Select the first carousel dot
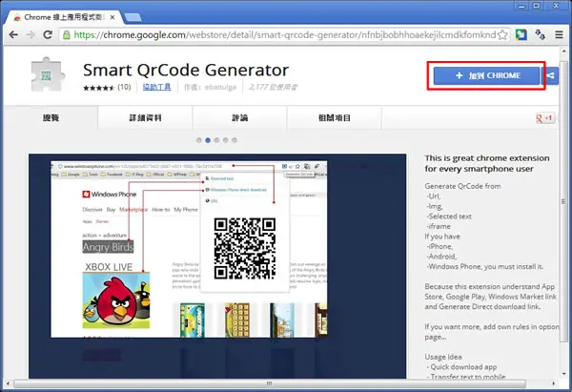The height and width of the screenshot is (392, 572). 199,140
